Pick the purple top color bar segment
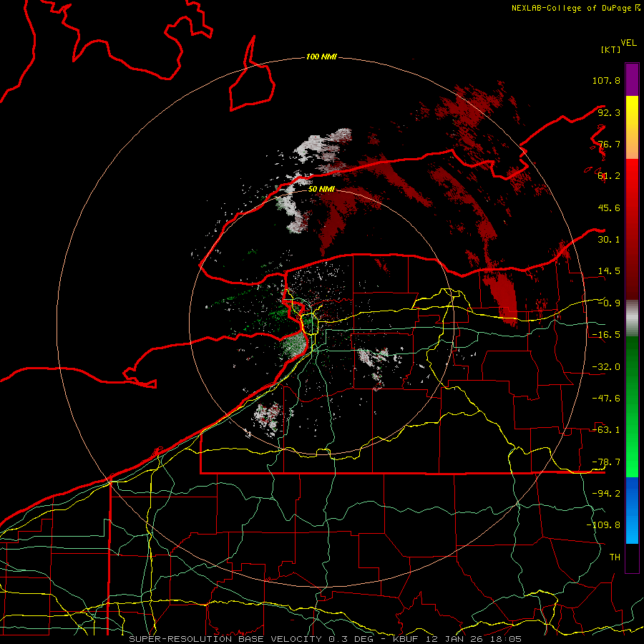The height and width of the screenshot is (644, 644). click(x=632, y=79)
